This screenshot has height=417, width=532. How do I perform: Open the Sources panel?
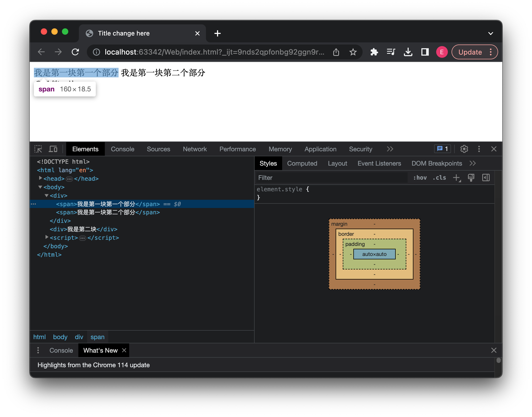(x=159, y=149)
